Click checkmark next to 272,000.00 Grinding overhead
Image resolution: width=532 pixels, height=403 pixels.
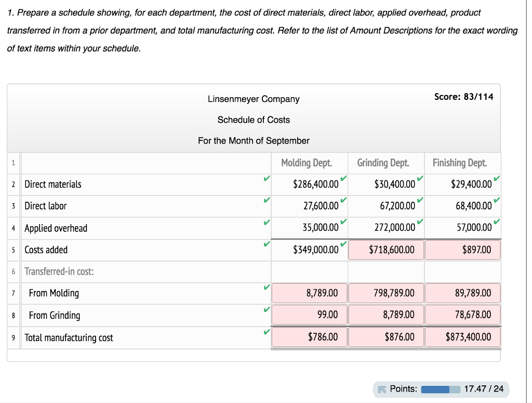[420, 222]
